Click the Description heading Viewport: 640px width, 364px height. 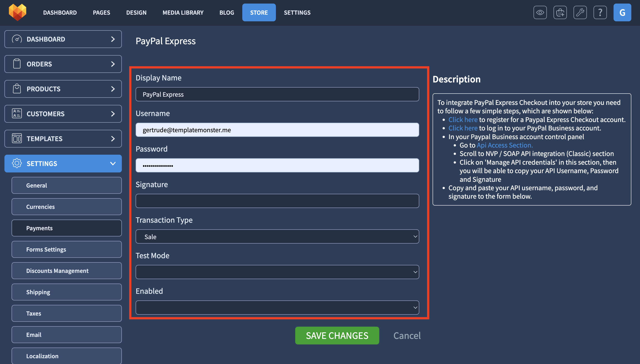point(456,79)
